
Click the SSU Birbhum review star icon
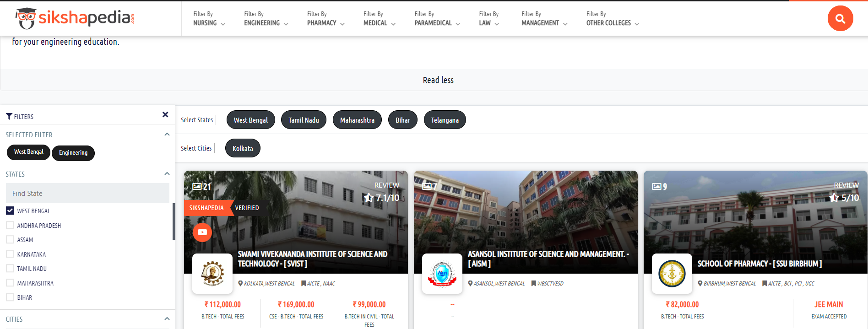pos(834,198)
